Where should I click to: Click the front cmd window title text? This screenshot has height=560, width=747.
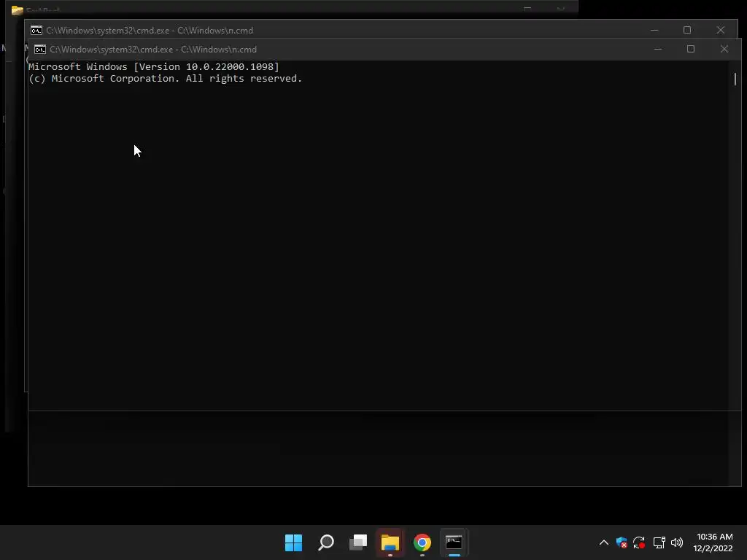153,50
